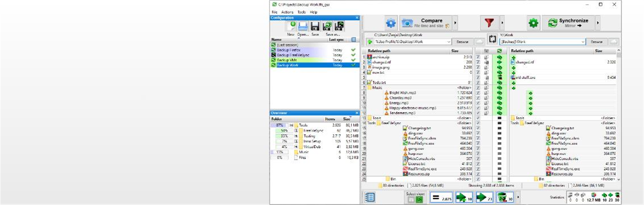
Task: Click Save as batch job icon
Action: 339,26
